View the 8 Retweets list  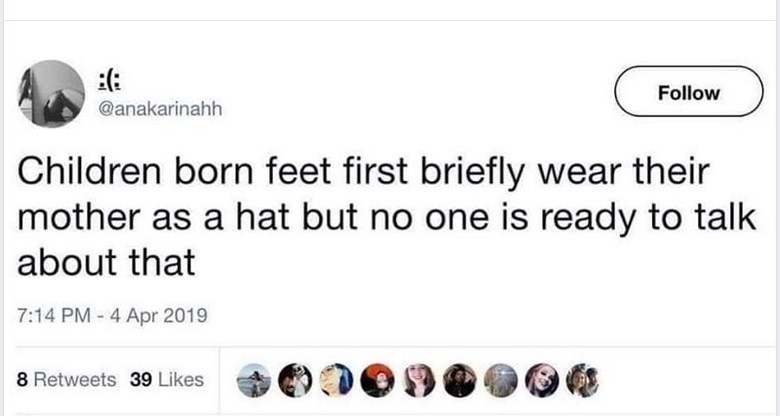pyautogui.click(x=67, y=380)
